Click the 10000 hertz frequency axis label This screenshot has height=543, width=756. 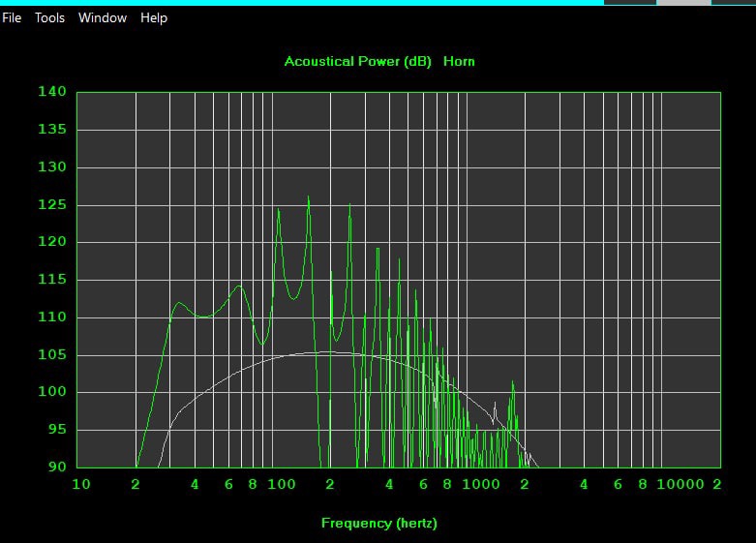[680, 484]
